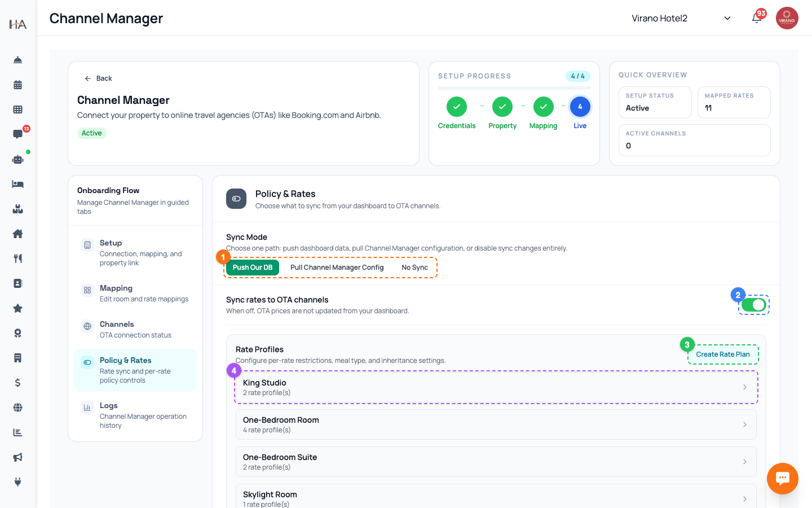
Task: Select Pull Channel Manager Config sync mode
Action: pyautogui.click(x=337, y=268)
